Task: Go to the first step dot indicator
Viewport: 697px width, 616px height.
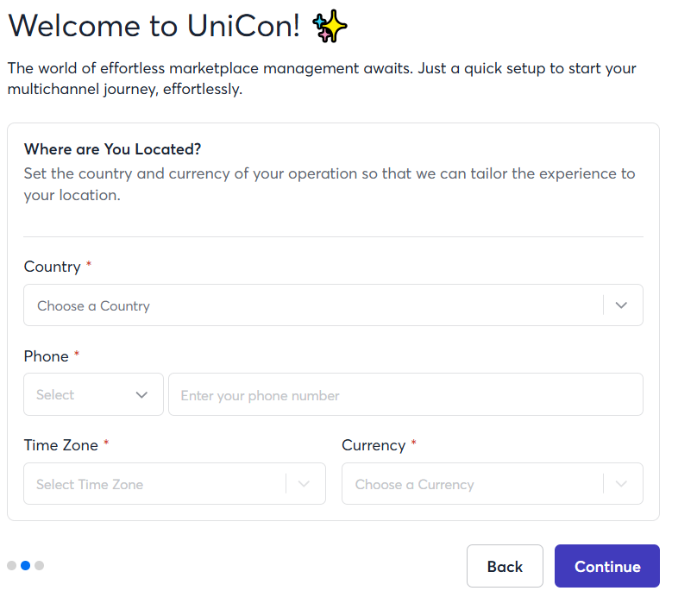Action: click(11, 566)
